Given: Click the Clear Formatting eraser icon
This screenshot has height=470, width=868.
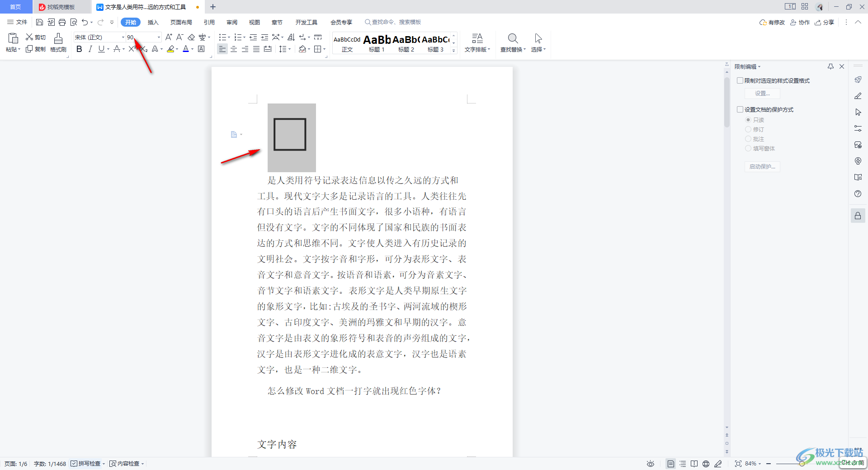Looking at the screenshot, I should 191,37.
